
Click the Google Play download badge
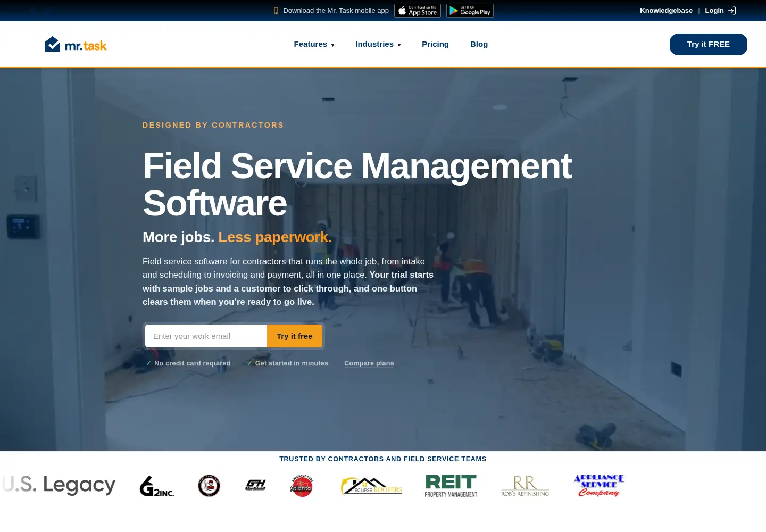(470, 11)
